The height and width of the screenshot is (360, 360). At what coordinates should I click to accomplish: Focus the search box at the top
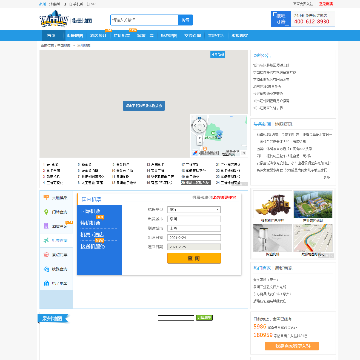[x=144, y=20]
